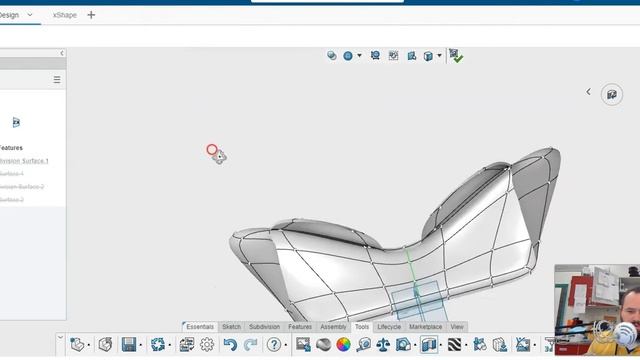Screen dimensions: 640x360
Task: Click the import box icon near toolbar end
Action: point(500,345)
